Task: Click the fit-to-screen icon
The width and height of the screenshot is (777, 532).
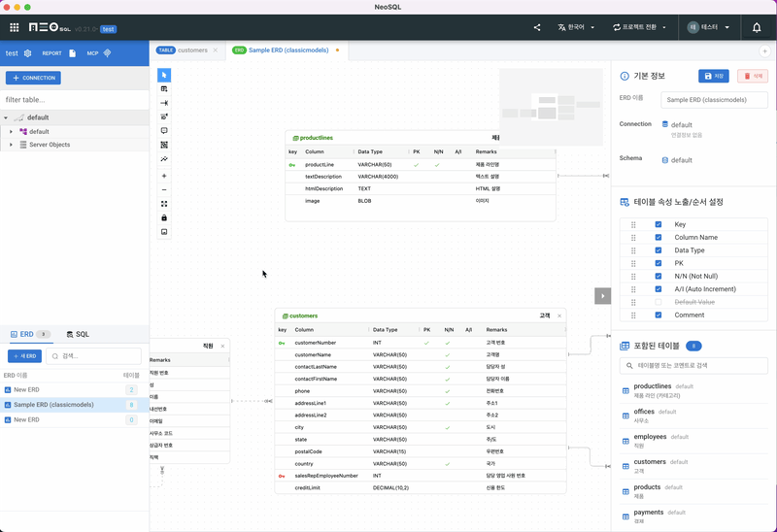Action: point(164,204)
